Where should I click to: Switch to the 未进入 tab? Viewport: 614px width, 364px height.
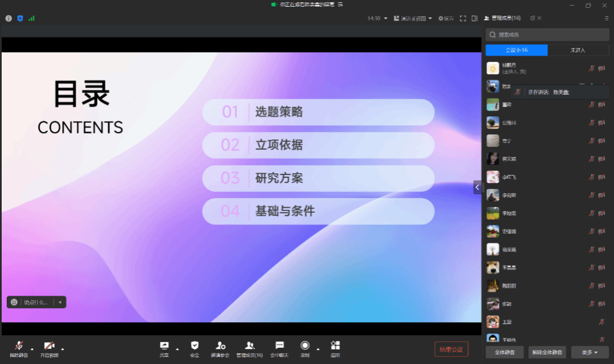578,50
